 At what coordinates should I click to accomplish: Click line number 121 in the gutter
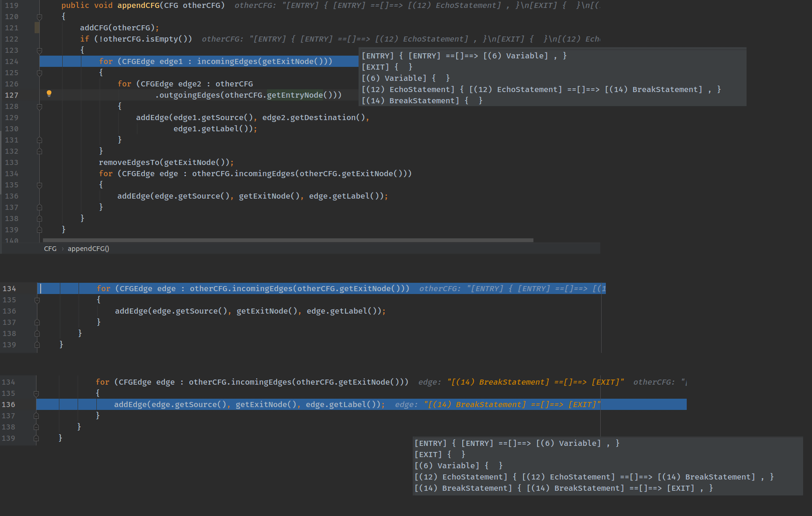point(11,28)
